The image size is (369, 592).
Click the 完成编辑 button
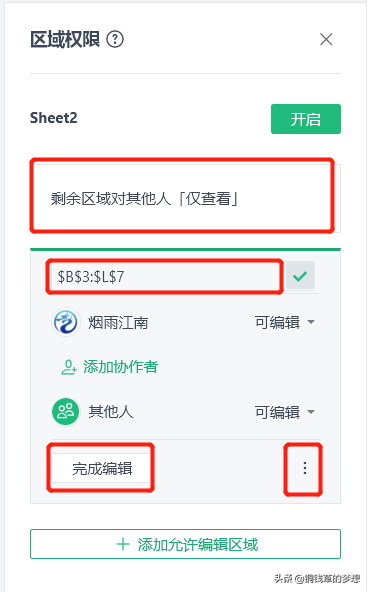tap(101, 469)
